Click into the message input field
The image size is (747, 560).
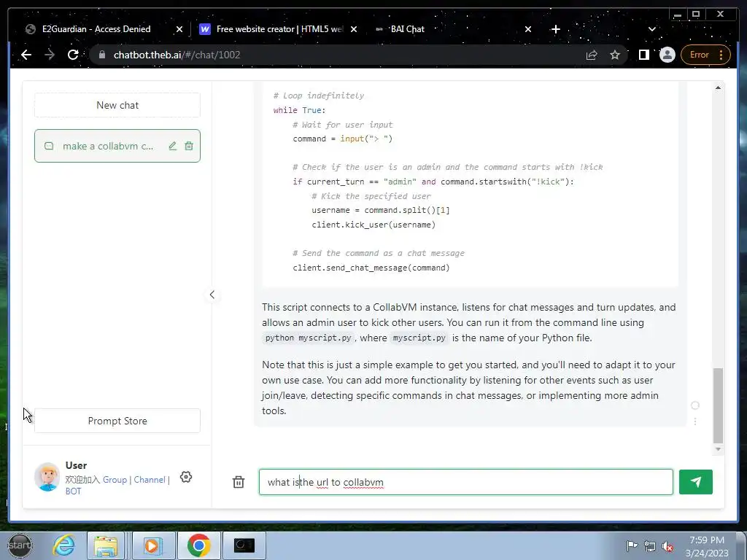(x=466, y=482)
